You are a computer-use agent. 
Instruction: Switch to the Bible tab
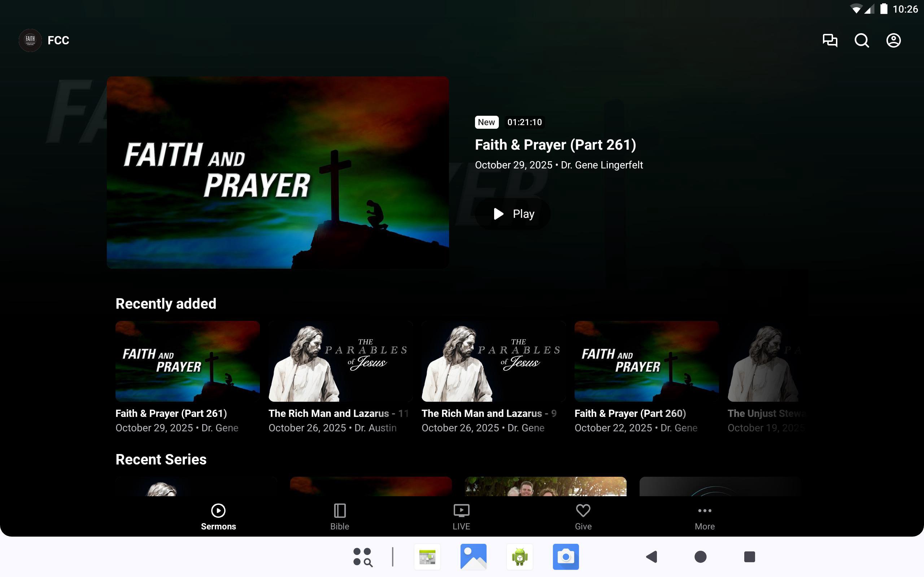point(339,517)
